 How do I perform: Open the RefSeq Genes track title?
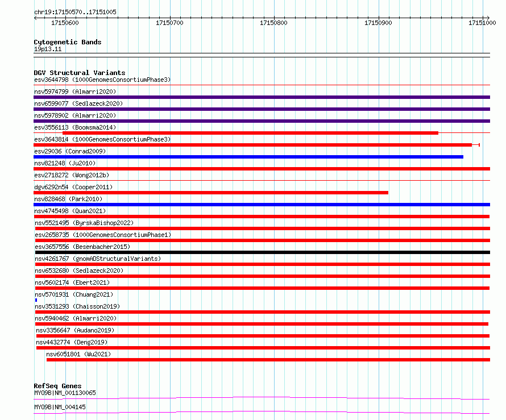pyautogui.click(x=58, y=386)
